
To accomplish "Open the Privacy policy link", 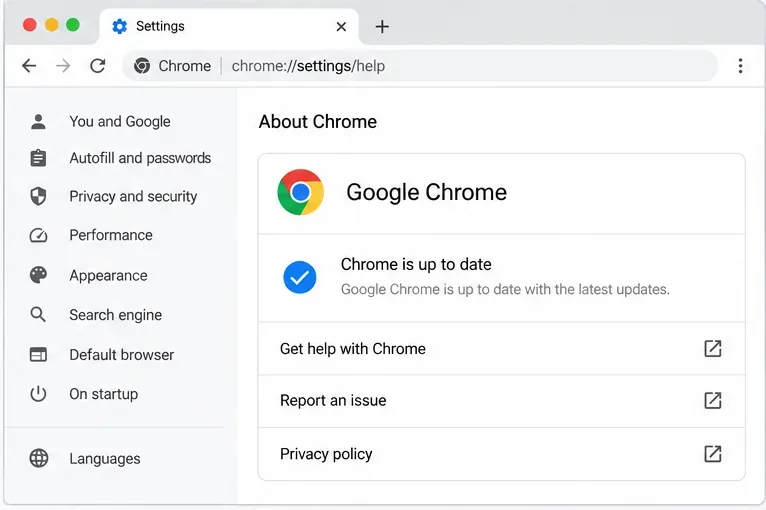I will click(x=501, y=454).
